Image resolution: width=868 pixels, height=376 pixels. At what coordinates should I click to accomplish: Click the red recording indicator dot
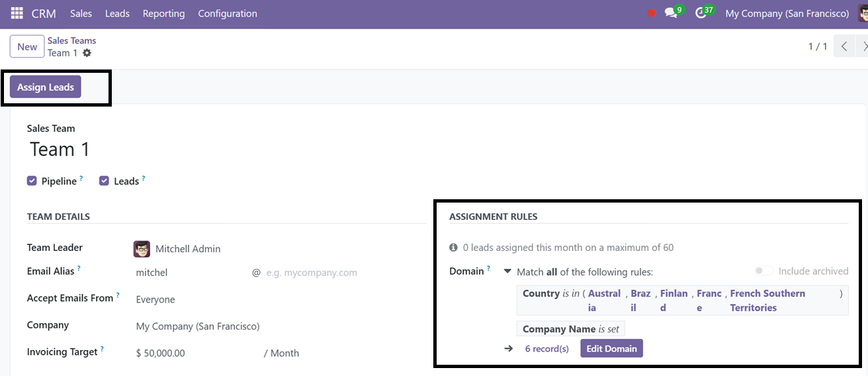652,13
